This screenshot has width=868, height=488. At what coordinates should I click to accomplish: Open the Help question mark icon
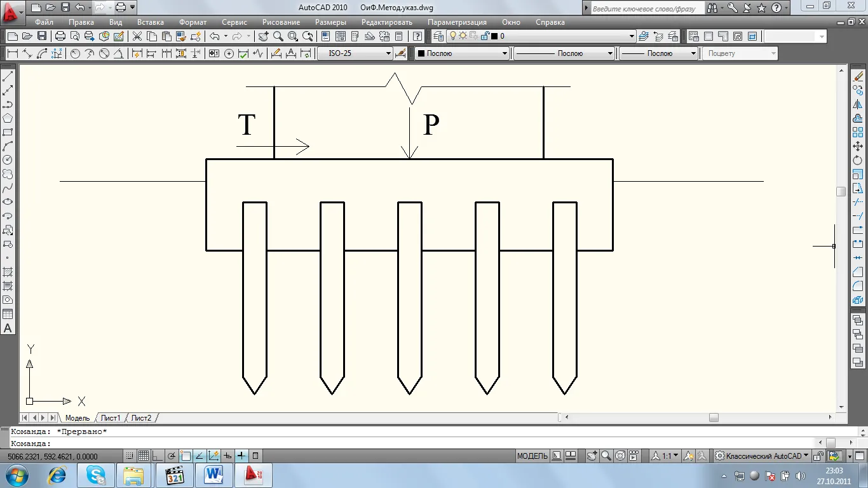click(x=417, y=36)
